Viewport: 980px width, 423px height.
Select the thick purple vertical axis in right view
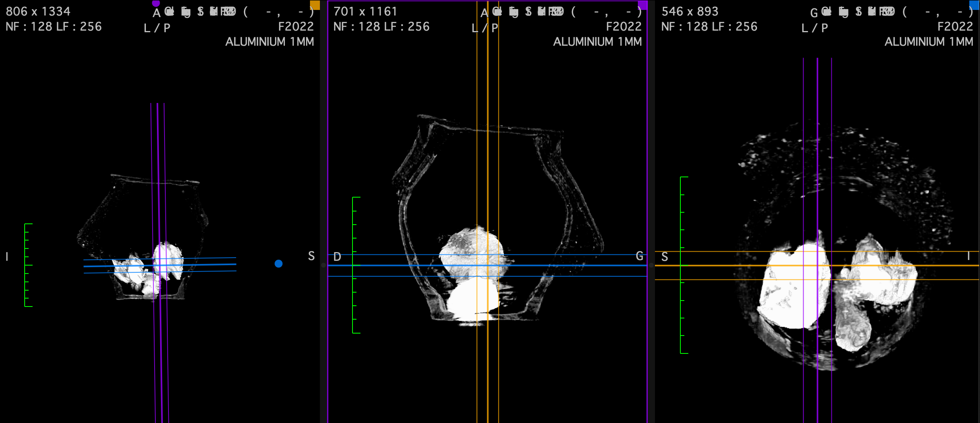tap(817, 241)
